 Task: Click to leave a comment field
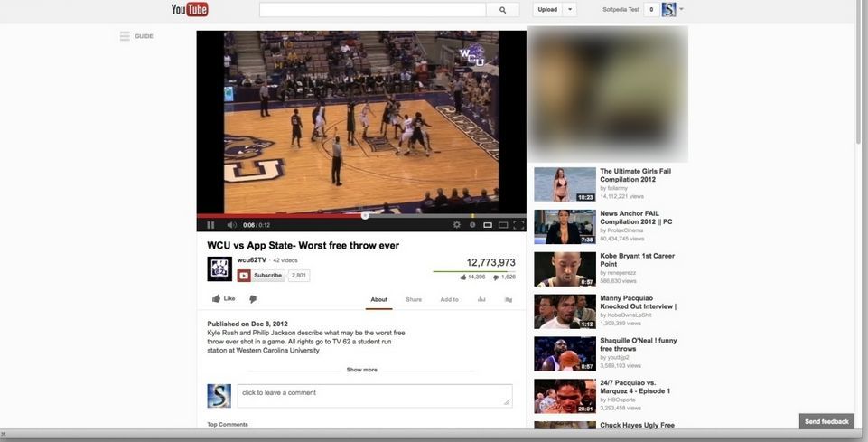(375, 396)
